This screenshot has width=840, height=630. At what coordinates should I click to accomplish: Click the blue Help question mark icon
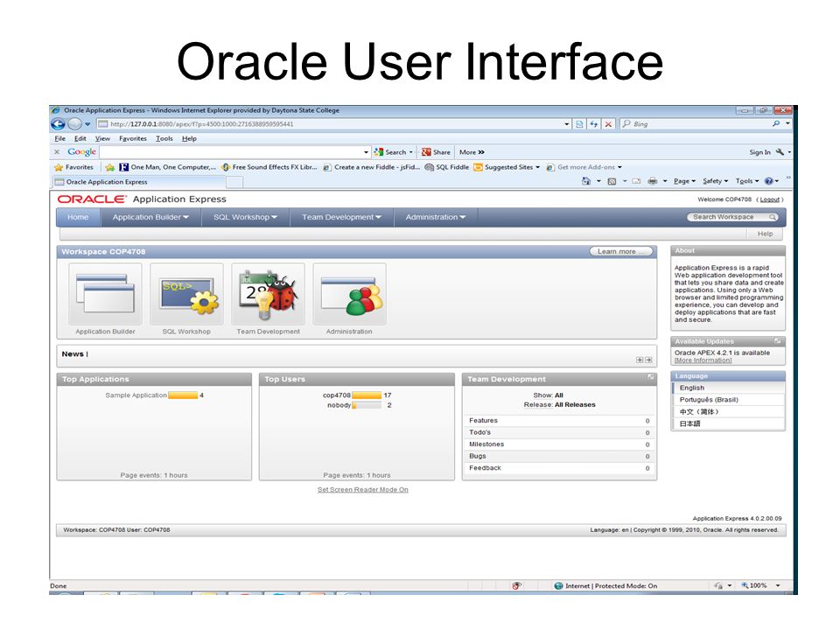[x=769, y=181]
